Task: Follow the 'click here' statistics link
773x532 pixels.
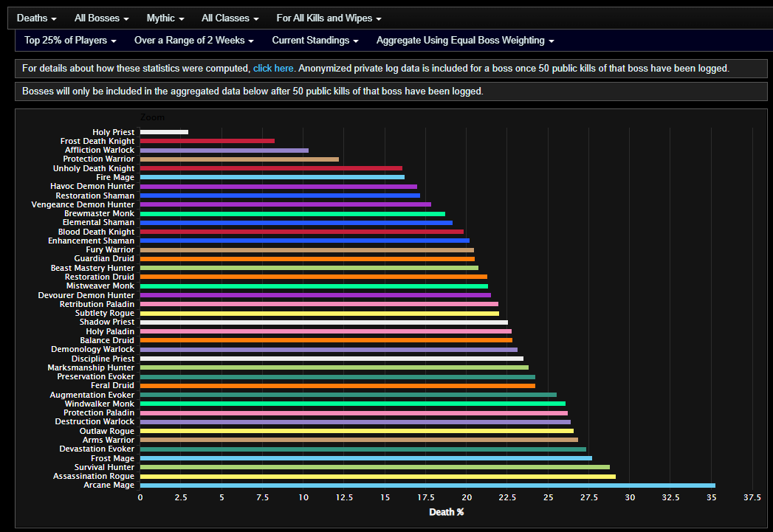Action: (273, 69)
